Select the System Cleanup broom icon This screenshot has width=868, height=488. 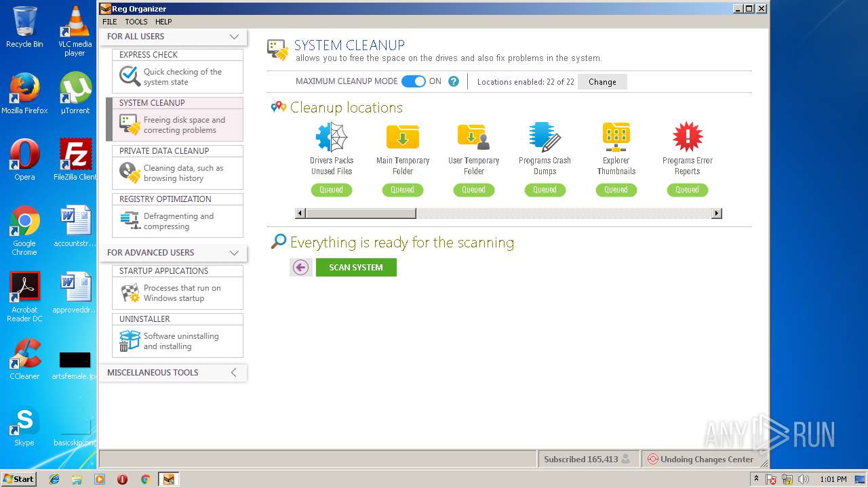tap(130, 125)
